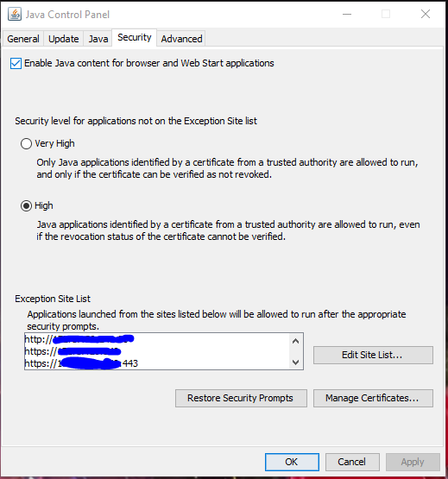
Task: Click the Java coffee cup title icon
Action: (15, 14)
